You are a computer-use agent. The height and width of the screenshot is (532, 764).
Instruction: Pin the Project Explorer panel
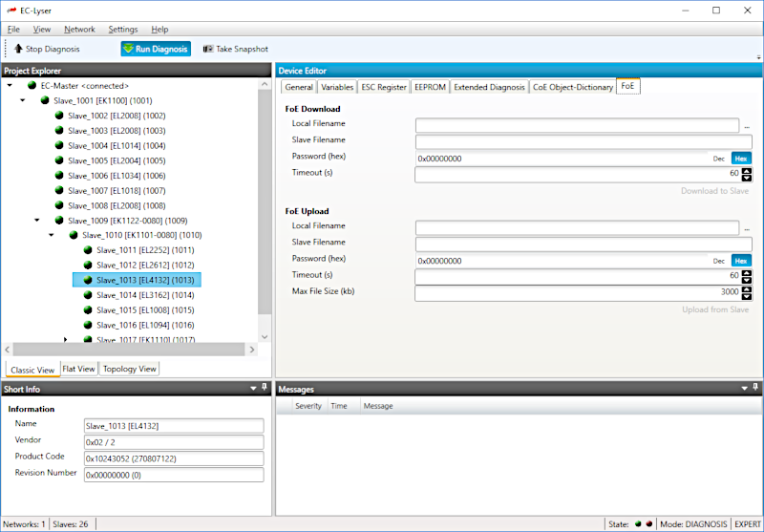[x=265, y=70]
